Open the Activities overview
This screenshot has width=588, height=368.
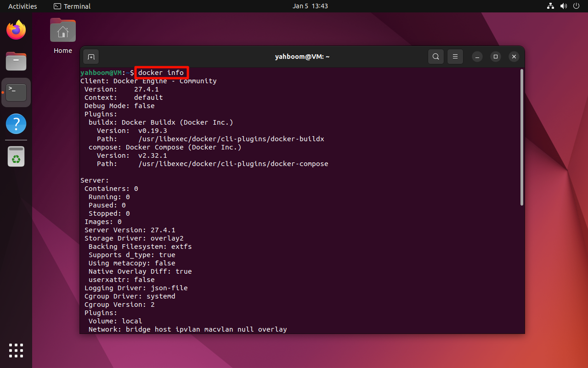(23, 6)
